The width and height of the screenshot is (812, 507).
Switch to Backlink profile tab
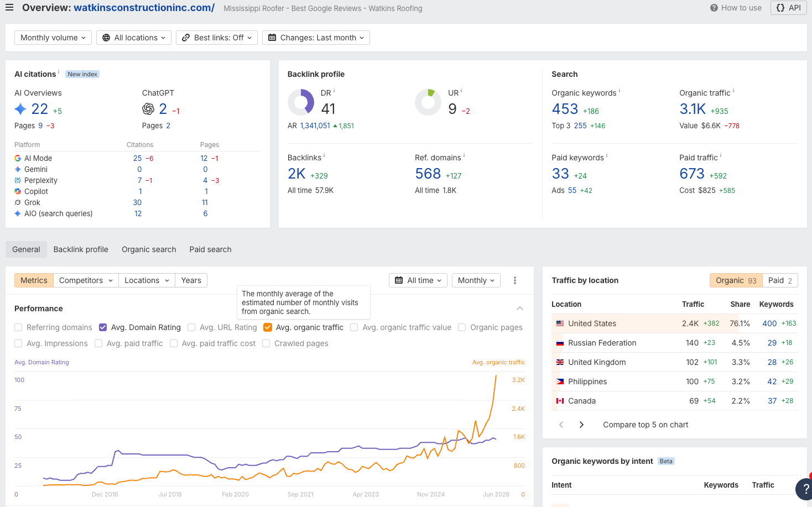tap(81, 249)
